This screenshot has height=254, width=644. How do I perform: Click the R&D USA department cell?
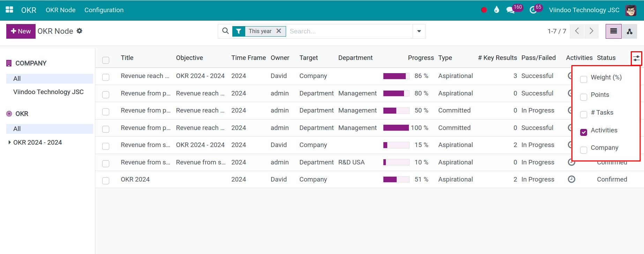pyautogui.click(x=351, y=162)
